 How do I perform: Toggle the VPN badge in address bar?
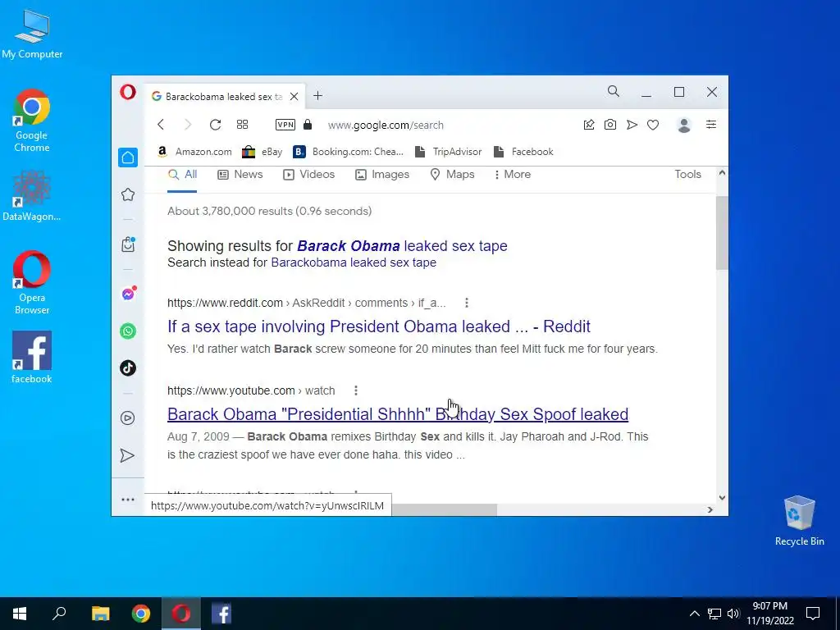285,125
